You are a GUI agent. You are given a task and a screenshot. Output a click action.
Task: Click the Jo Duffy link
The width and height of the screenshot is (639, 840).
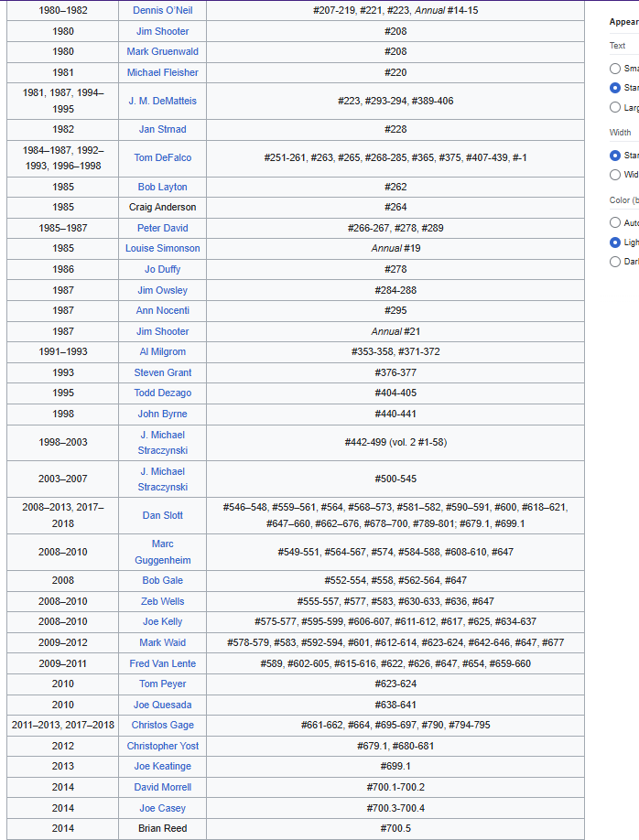pos(162,269)
